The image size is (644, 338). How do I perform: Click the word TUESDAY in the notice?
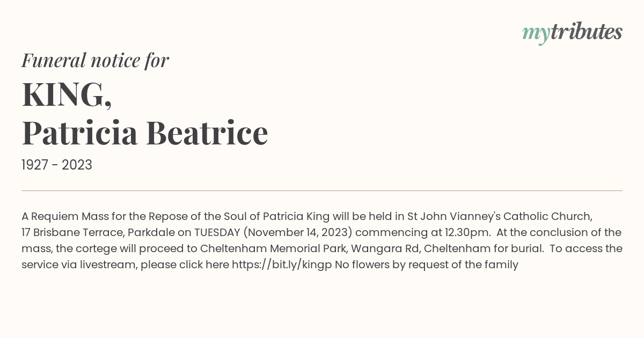217,232
